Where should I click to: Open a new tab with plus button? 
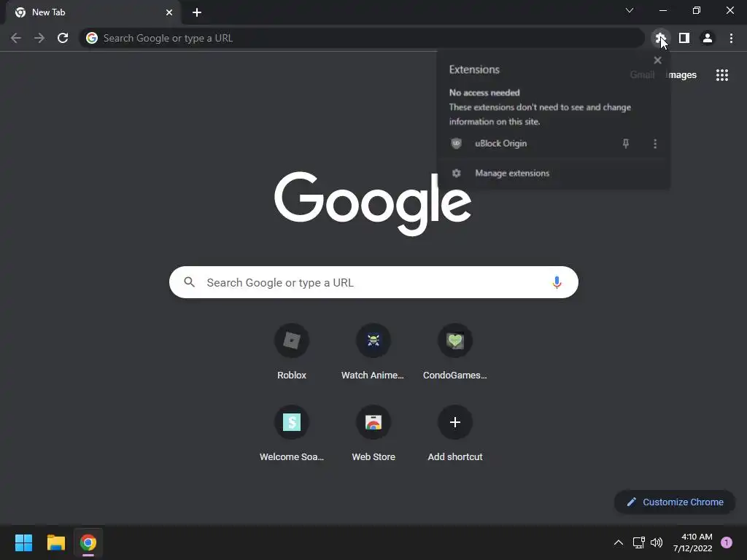[197, 12]
